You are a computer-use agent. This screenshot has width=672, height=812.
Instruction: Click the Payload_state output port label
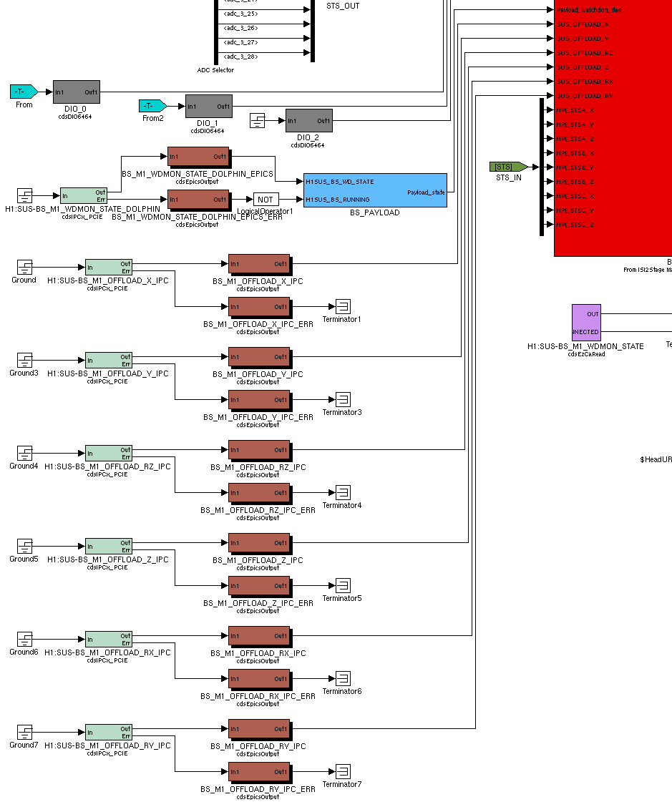(426, 192)
